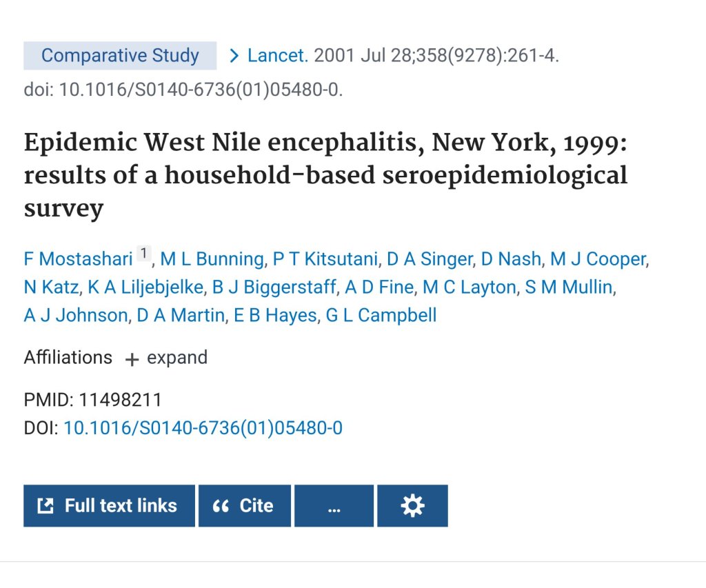The image size is (706, 588).
Task: Click affiliation superscript 1
Action: point(143,254)
